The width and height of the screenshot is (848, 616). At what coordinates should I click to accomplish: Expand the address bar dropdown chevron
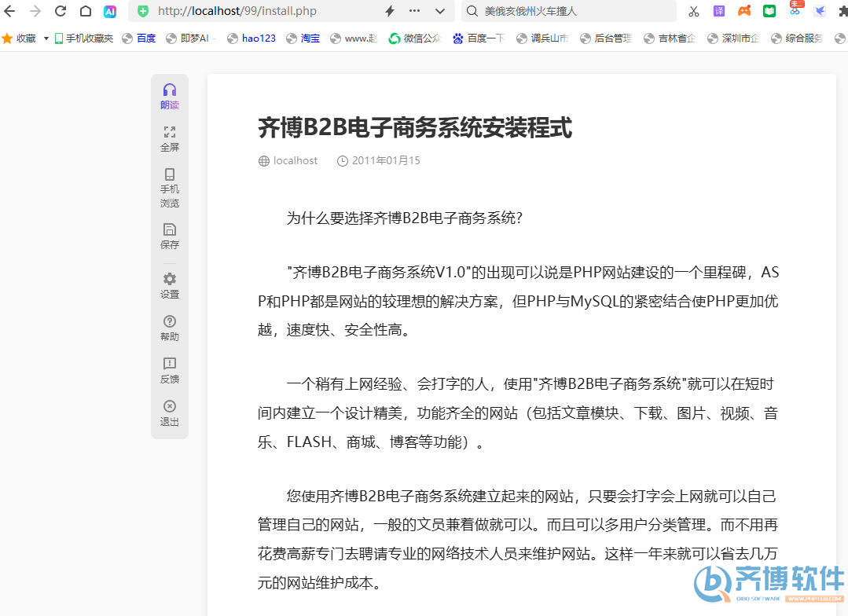tap(440, 11)
